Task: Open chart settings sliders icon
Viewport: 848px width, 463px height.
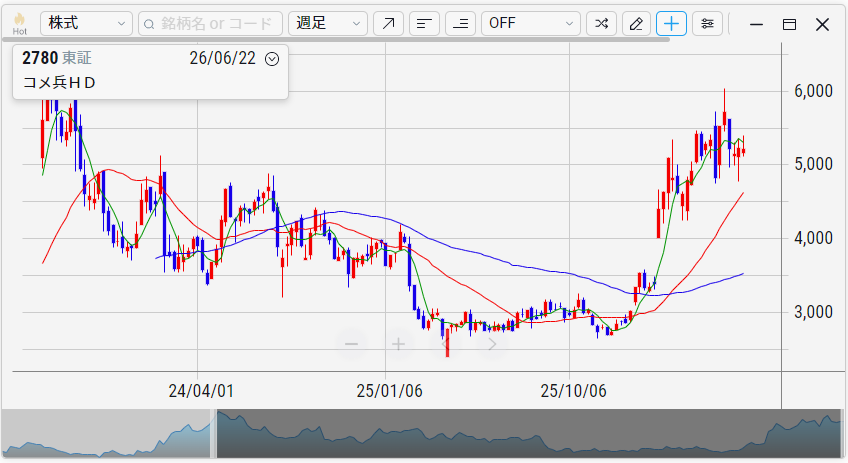Action: (707, 24)
